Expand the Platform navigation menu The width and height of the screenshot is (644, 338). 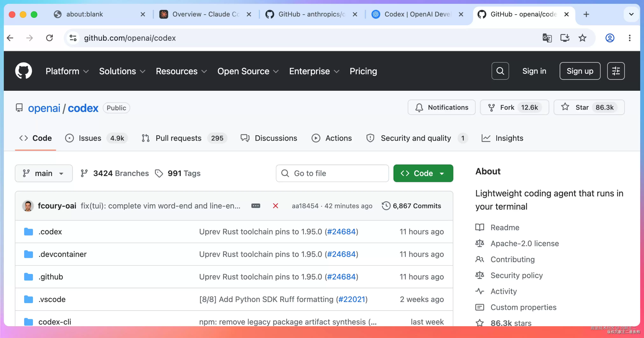(67, 71)
